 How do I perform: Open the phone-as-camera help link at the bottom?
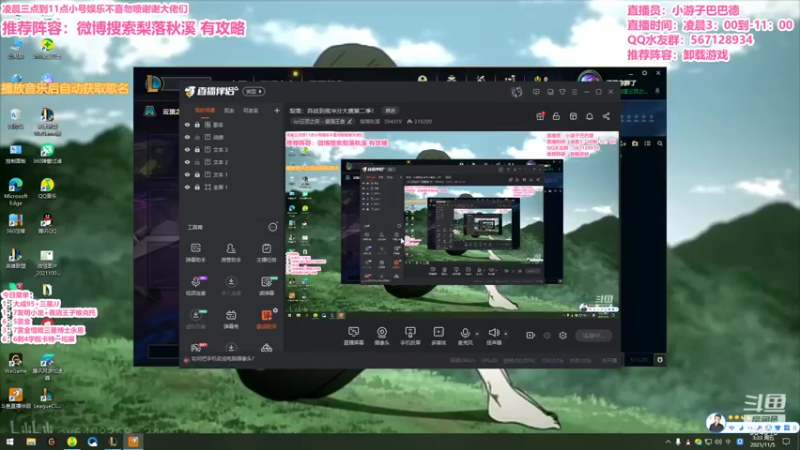coord(223,359)
